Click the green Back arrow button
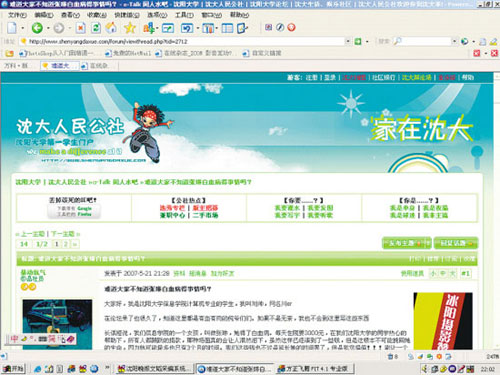Viewport: 500px width, 375px height. pos(37,28)
